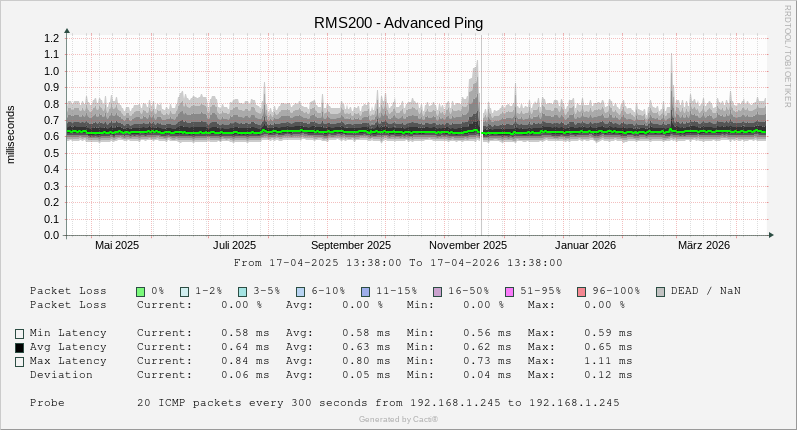This screenshot has width=797, height=430.
Task: Click the November 2025 x-axis label
Action: click(468, 245)
